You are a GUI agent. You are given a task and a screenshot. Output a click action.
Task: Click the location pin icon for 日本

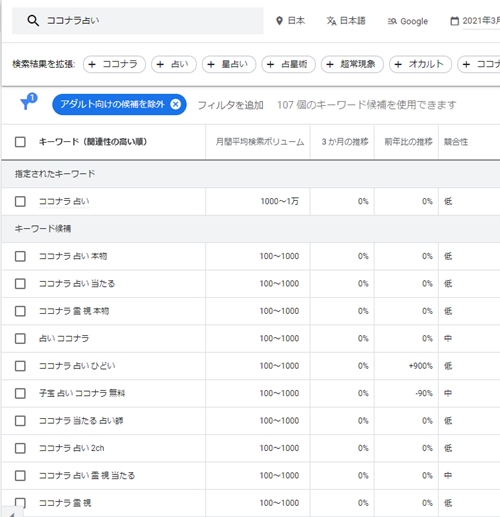(279, 21)
